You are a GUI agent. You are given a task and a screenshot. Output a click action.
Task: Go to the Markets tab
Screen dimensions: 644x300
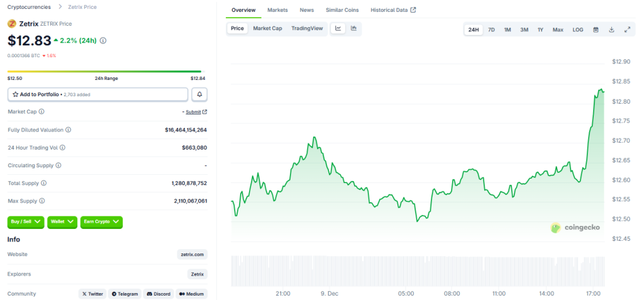click(277, 10)
